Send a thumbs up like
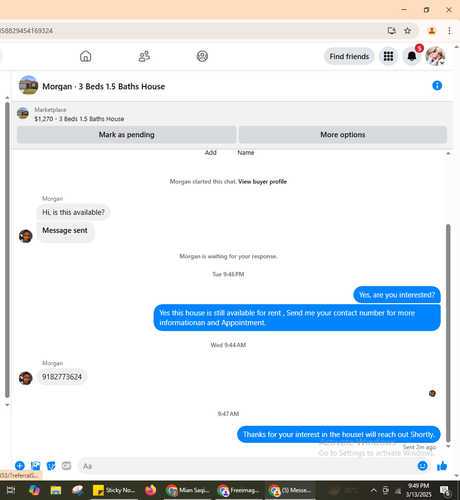The height and width of the screenshot is (500, 460). [x=442, y=466]
